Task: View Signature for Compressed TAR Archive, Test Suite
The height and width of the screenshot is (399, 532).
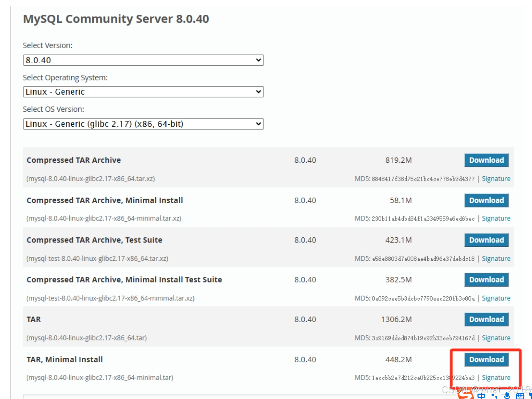Action: click(496, 259)
